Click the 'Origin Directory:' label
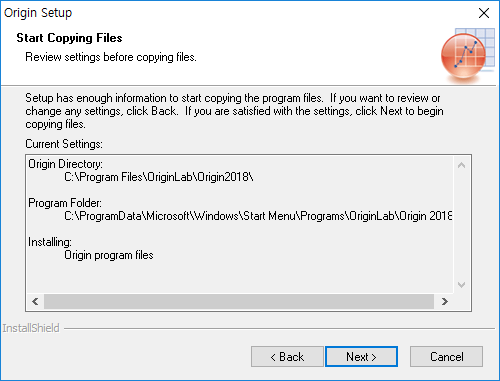 click(65, 164)
